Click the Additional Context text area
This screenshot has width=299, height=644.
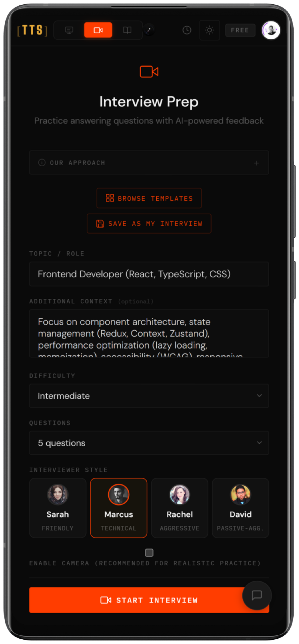[x=149, y=333]
